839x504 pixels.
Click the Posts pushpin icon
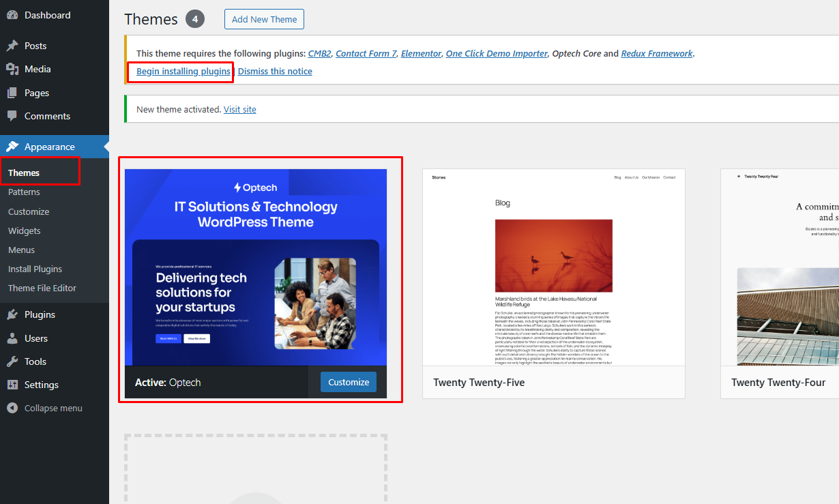(x=12, y=46)
